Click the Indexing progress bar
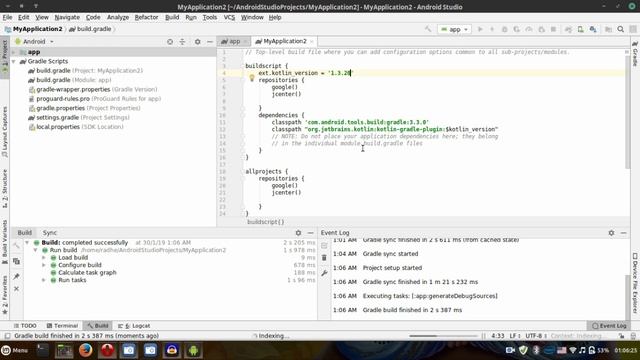Viewport: 640px width, 360px height. point(443,336)
